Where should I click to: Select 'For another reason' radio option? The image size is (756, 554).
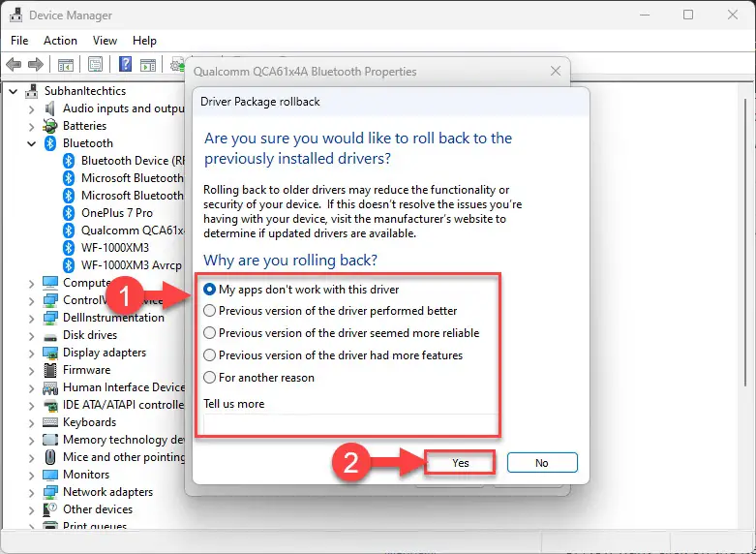[x=259, y=378]
